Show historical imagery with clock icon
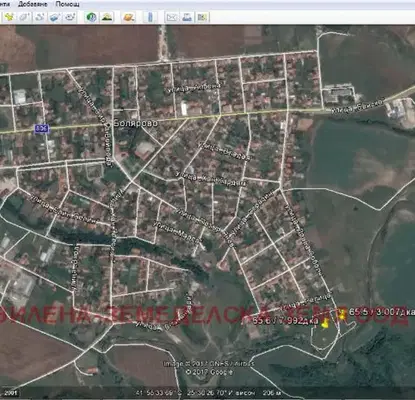 coord(91,17)
